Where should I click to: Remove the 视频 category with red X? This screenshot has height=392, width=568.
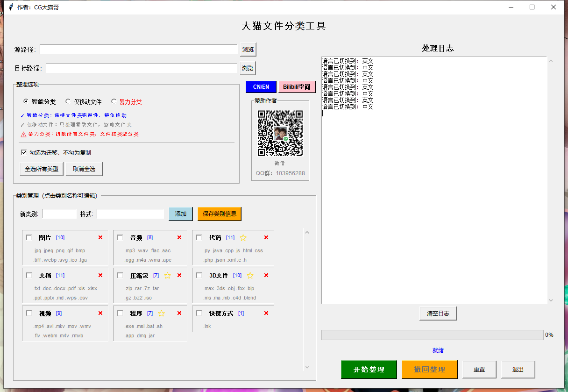100,313
